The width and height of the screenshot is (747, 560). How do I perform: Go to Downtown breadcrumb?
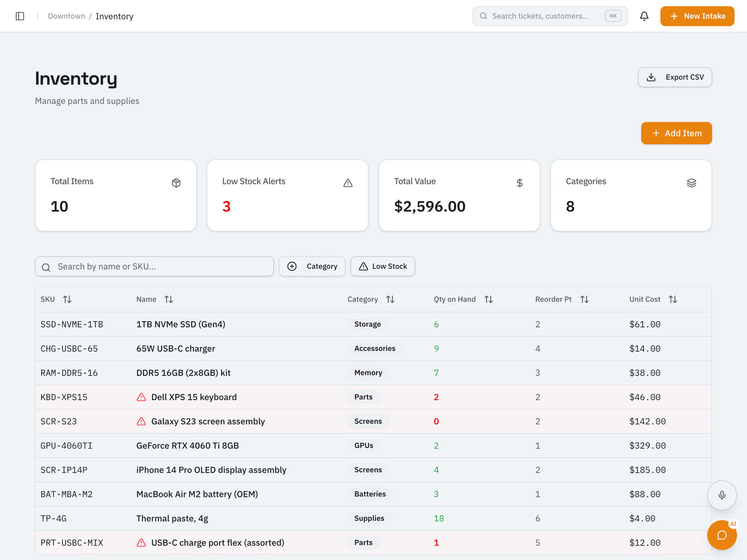(x=66, y=16)
